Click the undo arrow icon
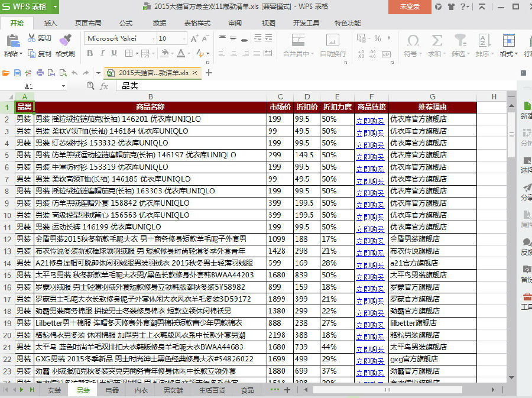 (74, 73)
